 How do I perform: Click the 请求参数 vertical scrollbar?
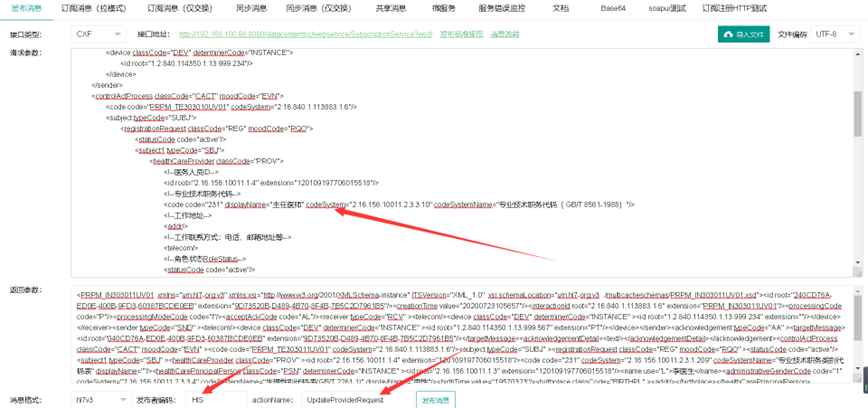click(857, 113)
